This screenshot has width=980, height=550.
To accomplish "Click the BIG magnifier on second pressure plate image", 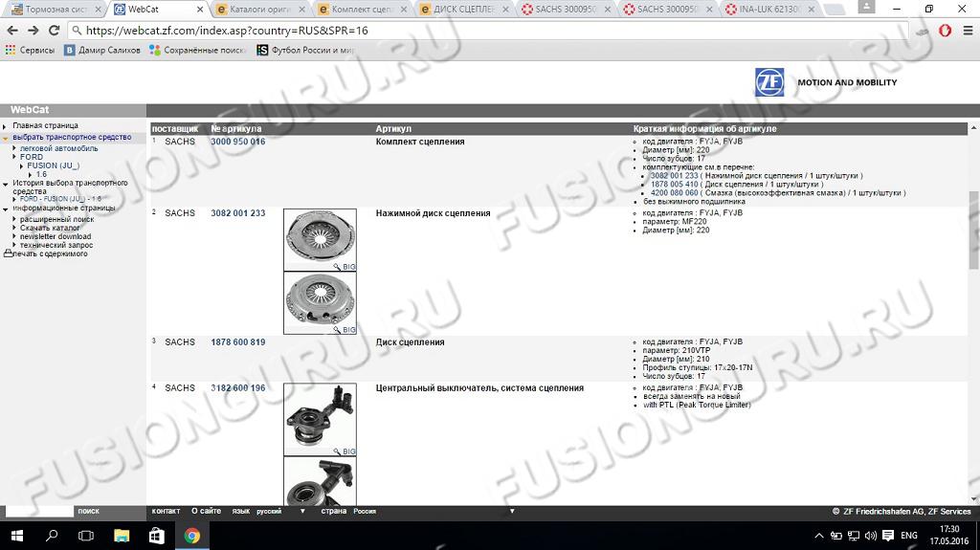I will 345,329.
